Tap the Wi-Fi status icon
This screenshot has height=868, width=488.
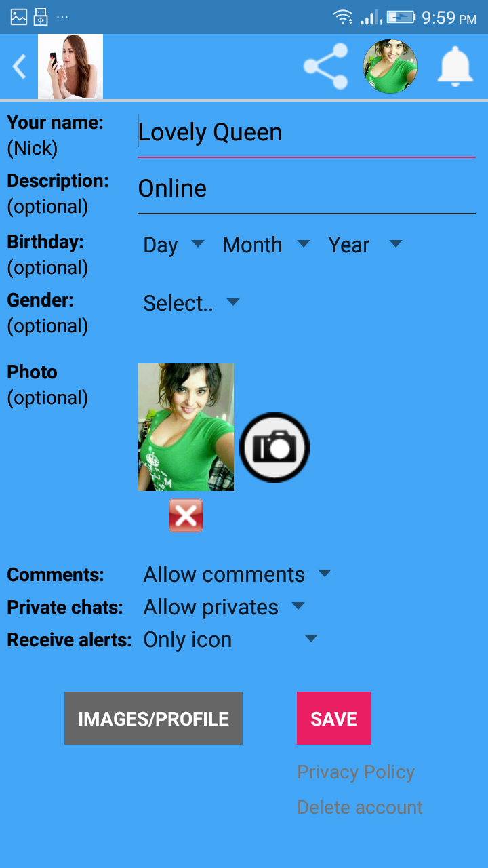click(x=343, y=18)
